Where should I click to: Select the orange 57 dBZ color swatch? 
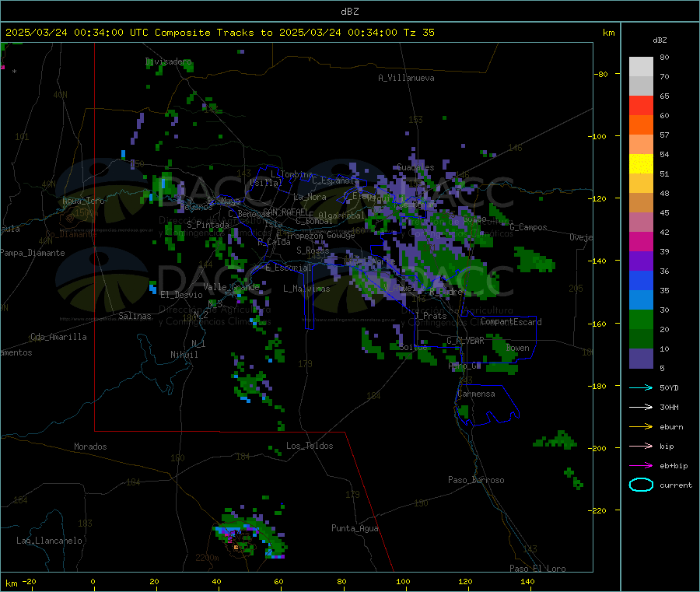(x=641, y=125)
